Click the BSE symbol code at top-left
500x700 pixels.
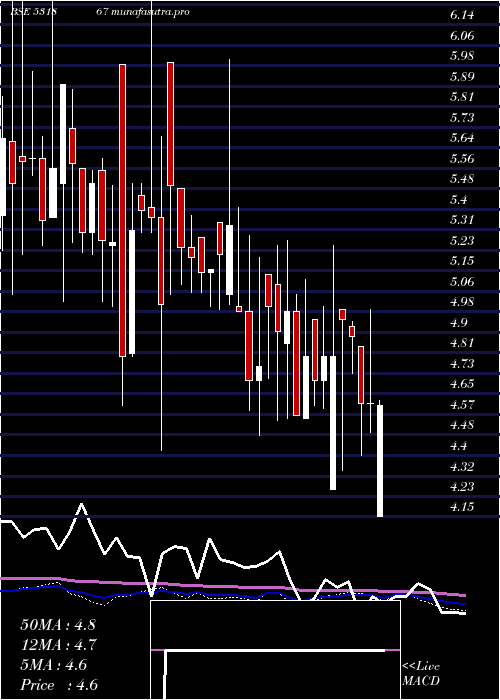[x=33, y=12]
